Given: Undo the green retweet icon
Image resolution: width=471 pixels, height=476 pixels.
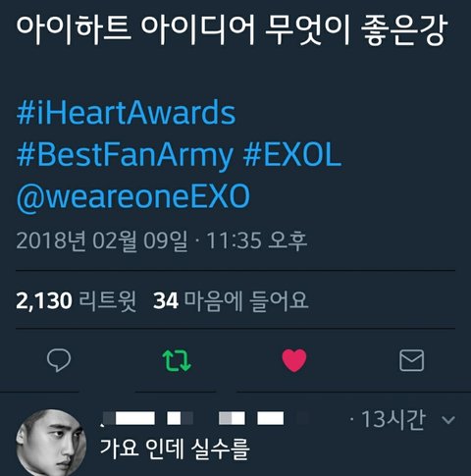Looking at the screenshot, I should click(177, 360).
